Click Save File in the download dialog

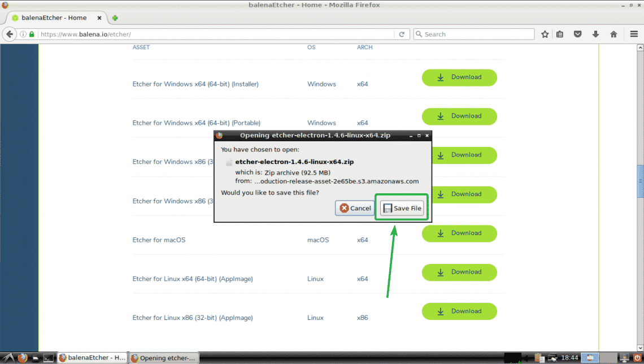(x=402, y=209)
